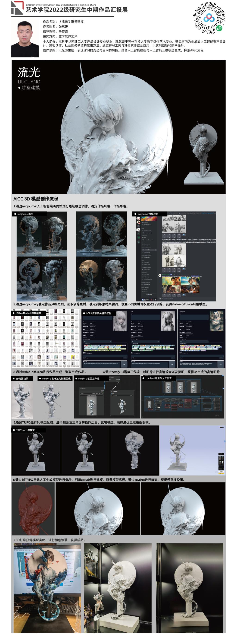This screenshot has width=237, height=644.
Task: Click the download apps icon in Discord sidebar
Action: click(139, 242)
